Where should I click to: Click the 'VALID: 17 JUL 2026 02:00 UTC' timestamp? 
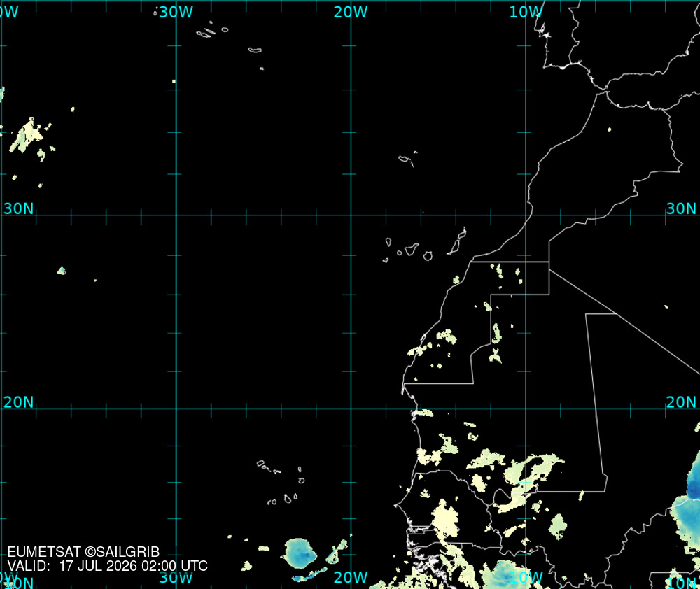[108, 566]
